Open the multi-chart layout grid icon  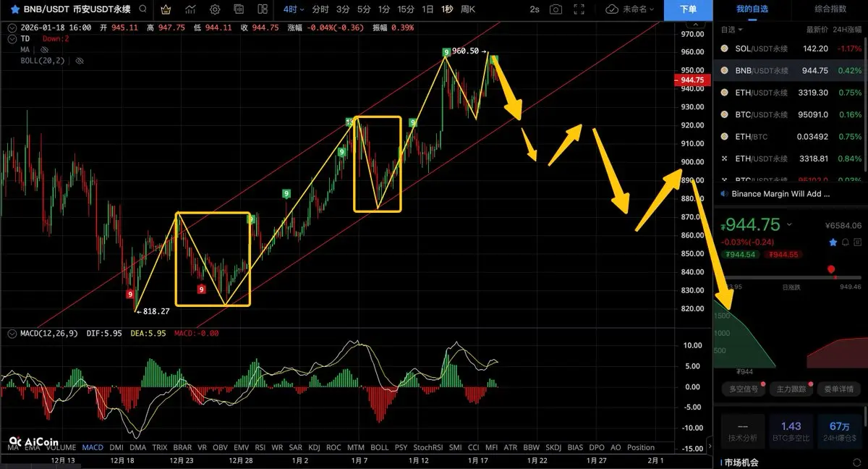(263, 9)
